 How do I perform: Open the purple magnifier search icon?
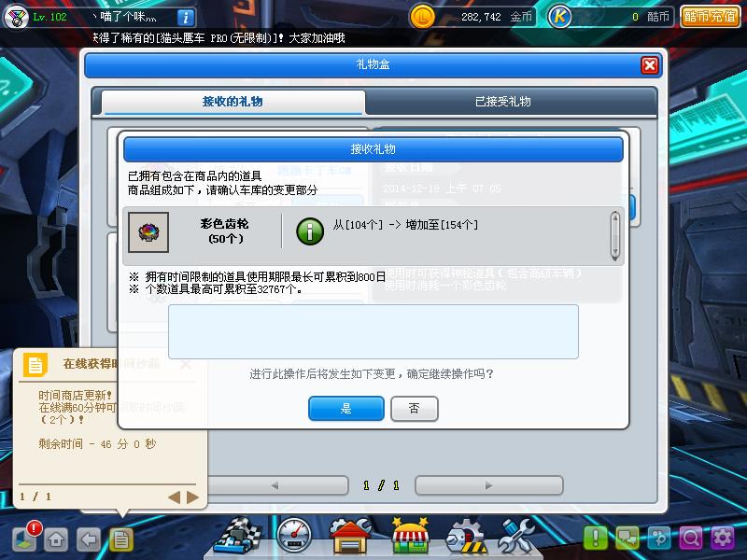691,539
